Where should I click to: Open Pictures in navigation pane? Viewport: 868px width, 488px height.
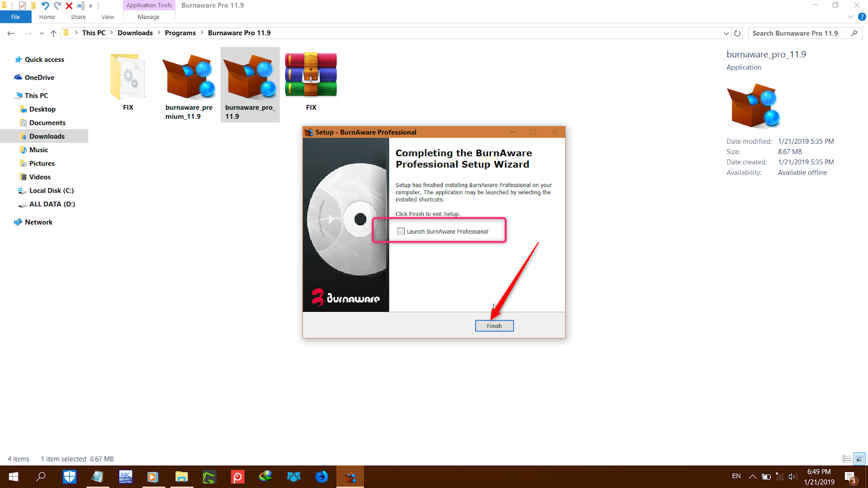37,163
